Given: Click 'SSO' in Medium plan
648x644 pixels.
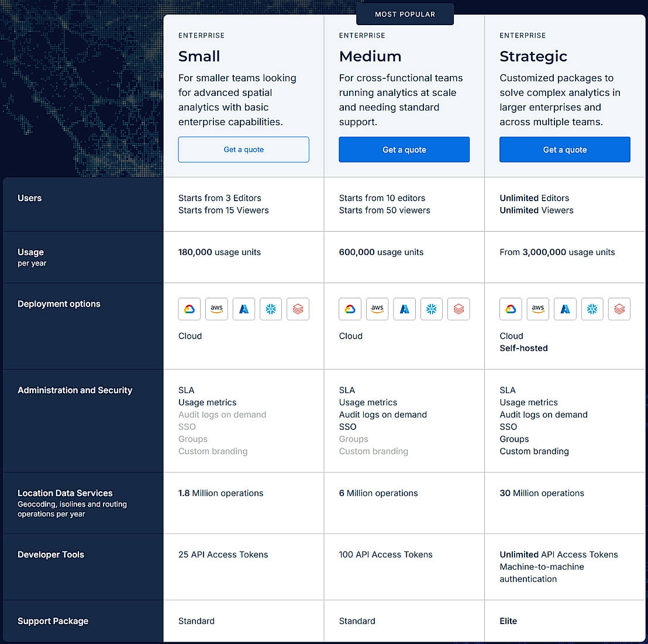Looking at the screenshot, I should click(347, 427).
